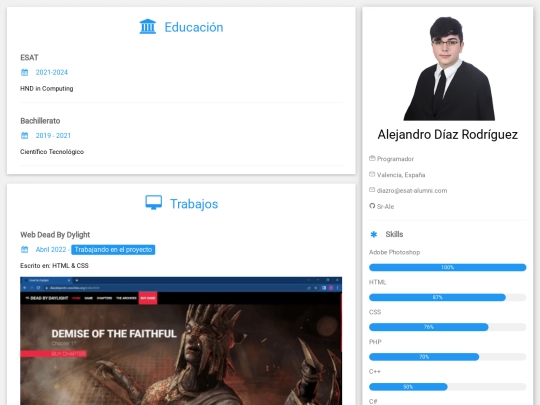Click 'Escrito en: HTML & CSS' text
This screenshot has width=540, height=405.
pos(54,266)
